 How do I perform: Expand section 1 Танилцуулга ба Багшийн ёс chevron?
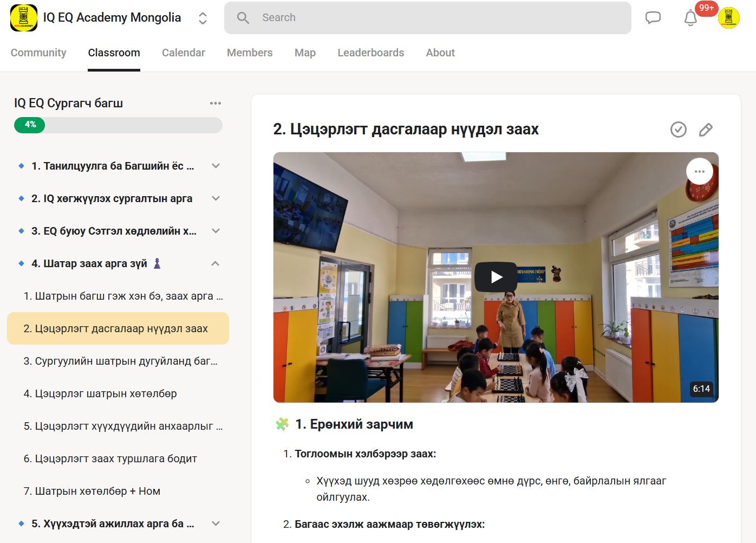tap(216, 166)
